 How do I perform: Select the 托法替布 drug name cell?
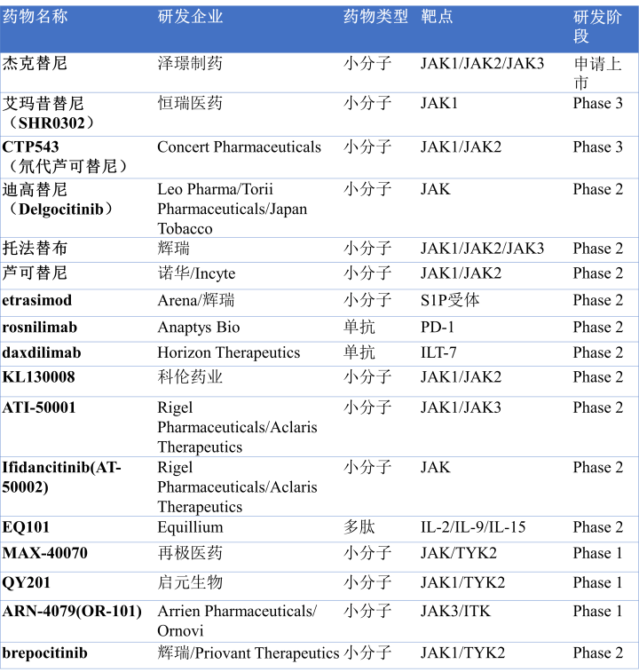click(x=35, y=249)
